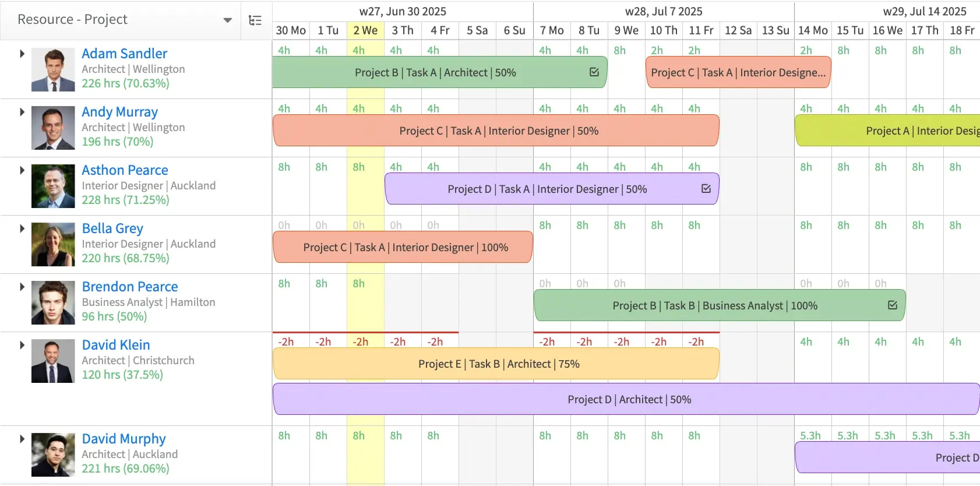Click Andy Murray's profile photo
The height and width of the screenshot is (486, 980).
coord(52,127)
